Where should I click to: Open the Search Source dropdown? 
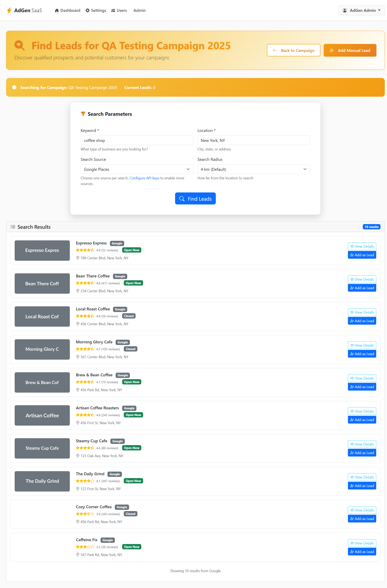(137, 169)
